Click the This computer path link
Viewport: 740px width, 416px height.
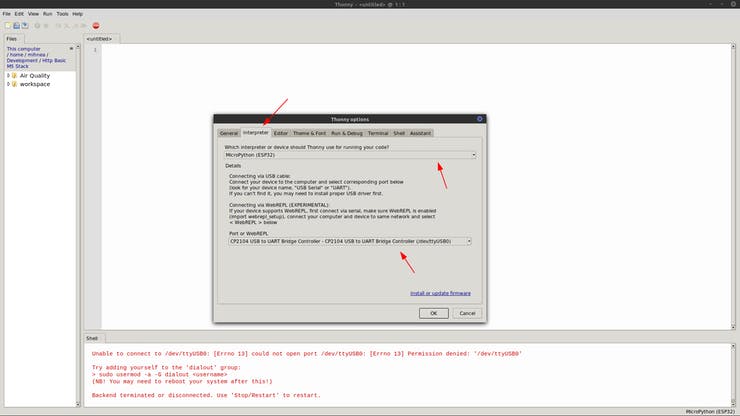(24, 49)
